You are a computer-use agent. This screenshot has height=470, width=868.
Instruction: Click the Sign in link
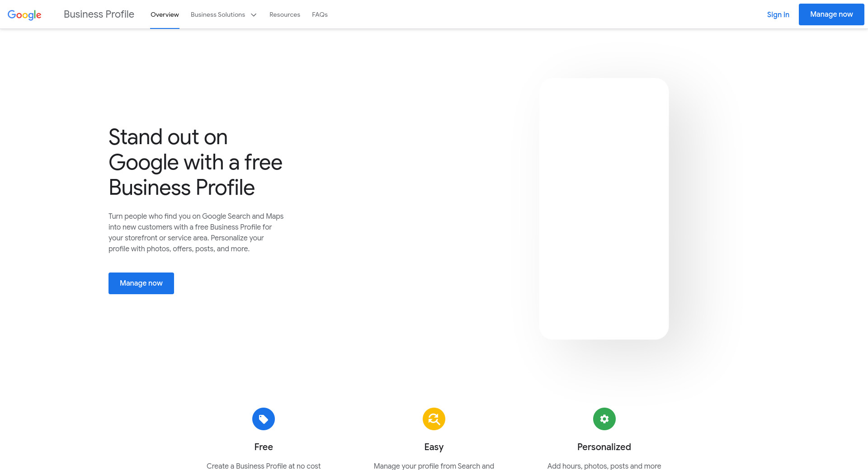tap(778, 14)
